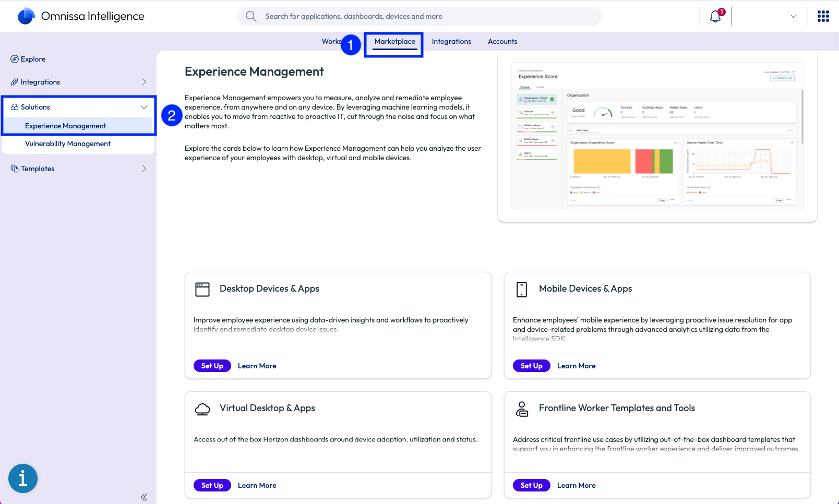This screenshot has width=839, height=504.
Task: Switch to the Accounts tab
Action: (x=502, y=41)
